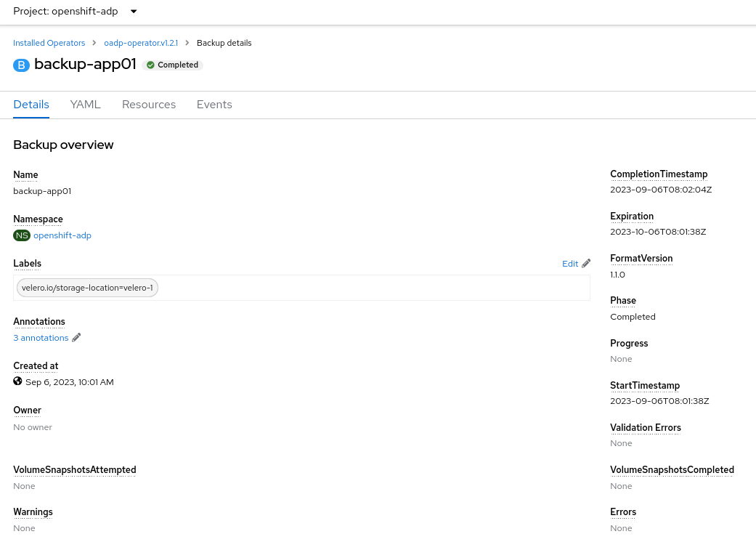Click the Phase field label
The width and height of the screenshot is (756, 542).
(x=623, y=301)
